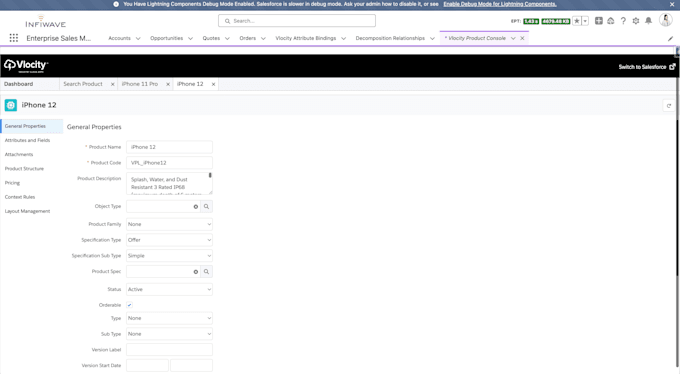
Task: Click the global Search box
Action: click(297, 21)
